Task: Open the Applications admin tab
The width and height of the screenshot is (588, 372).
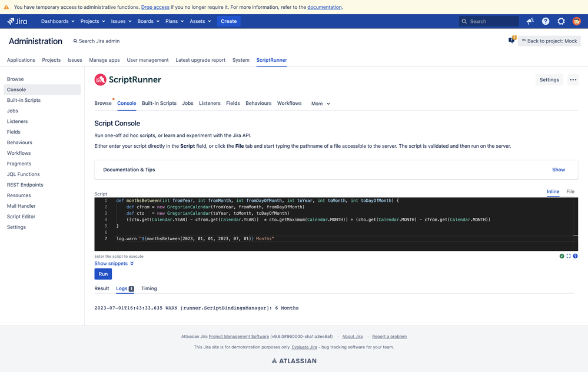Action: click(x=21, y=60)
